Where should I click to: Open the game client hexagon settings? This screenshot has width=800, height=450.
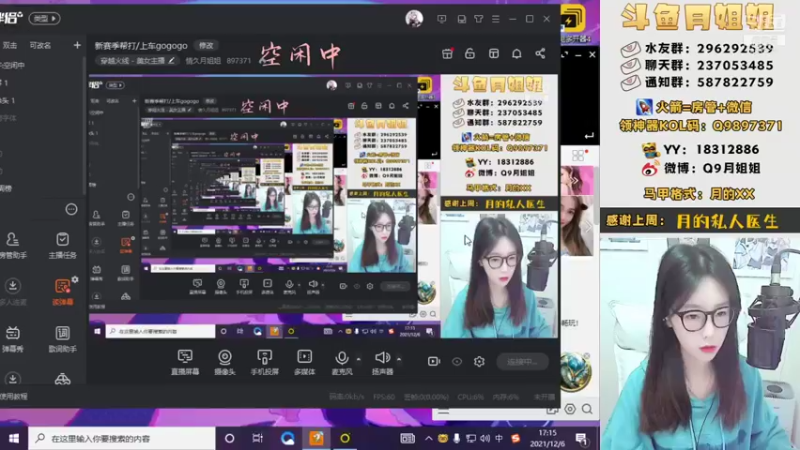[570, 409]
